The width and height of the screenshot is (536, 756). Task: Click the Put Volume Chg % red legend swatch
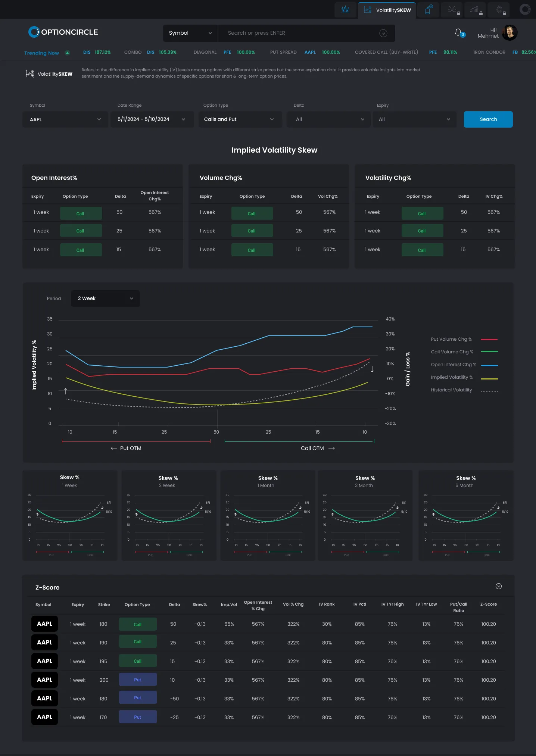click(489, 339)
